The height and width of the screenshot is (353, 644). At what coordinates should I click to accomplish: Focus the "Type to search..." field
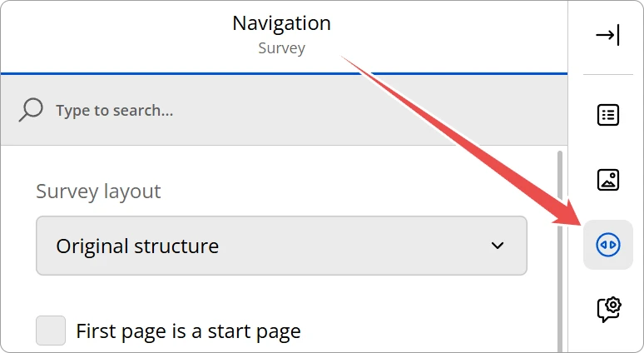(115, 110)
